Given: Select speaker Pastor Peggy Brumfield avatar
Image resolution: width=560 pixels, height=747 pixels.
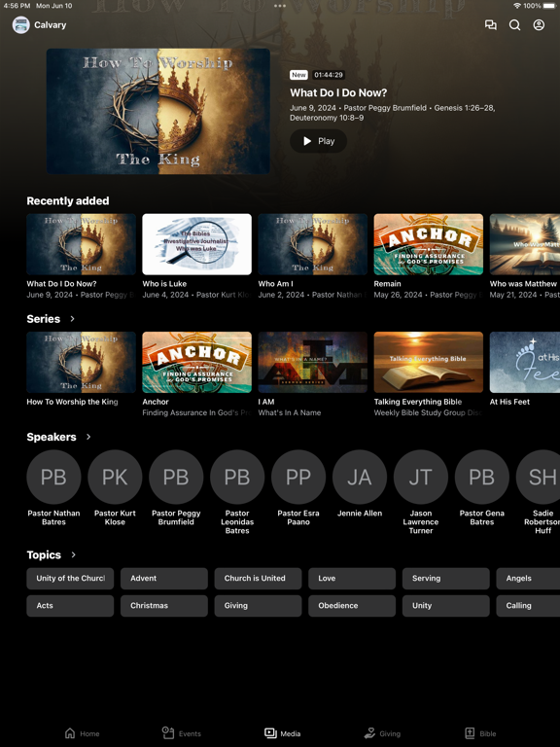Looking at the screenshot, I should [176, 477].
